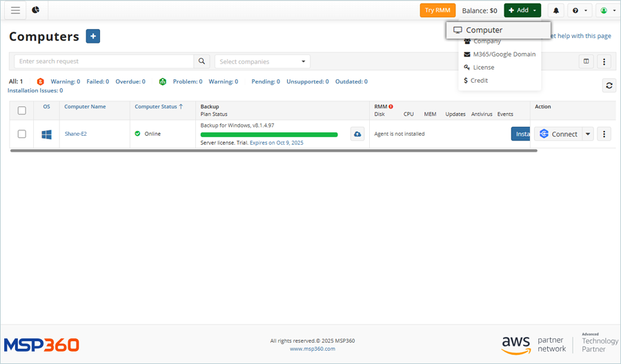Screen dimensions: 621x364
Task: Open the column layout settings icon
Action: tap(586, 61)
